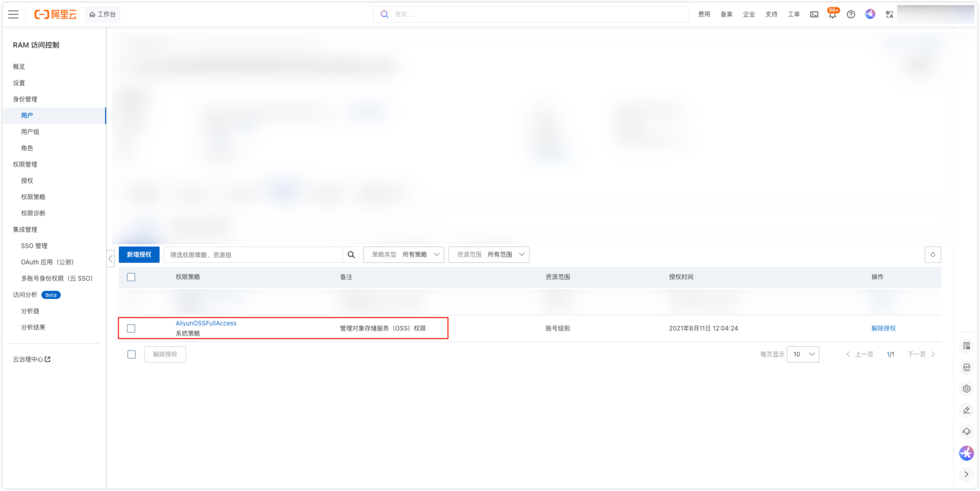The height and width of the screenshot is (491, 980).
Task: Toggle the select-all checkbox in table header
Action: tap(131, 277)
